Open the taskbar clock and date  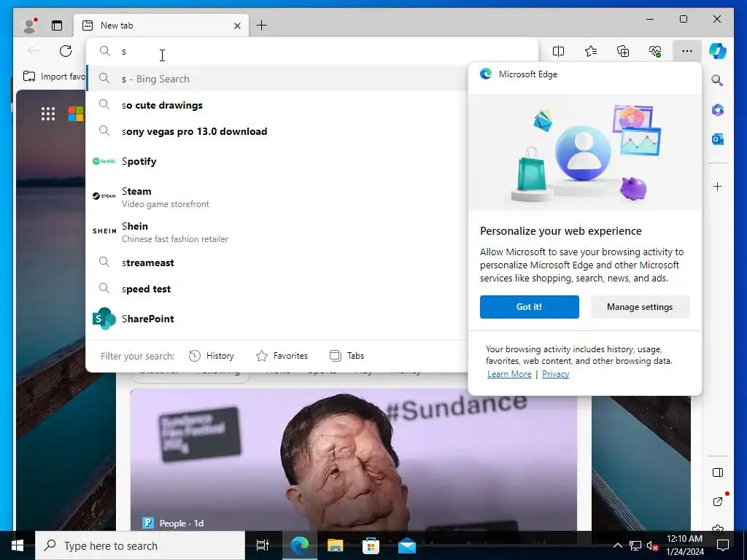point(684,545)
